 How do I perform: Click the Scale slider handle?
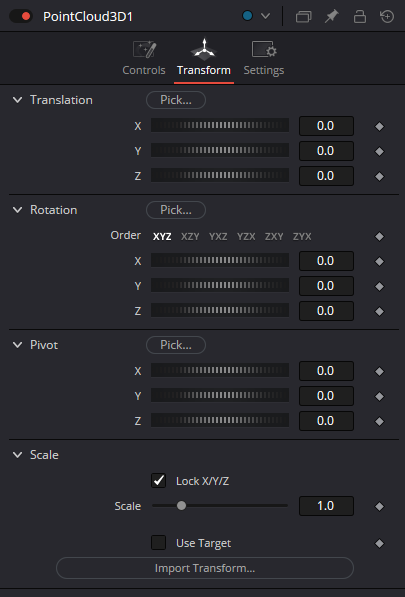[x=182, y=506]
